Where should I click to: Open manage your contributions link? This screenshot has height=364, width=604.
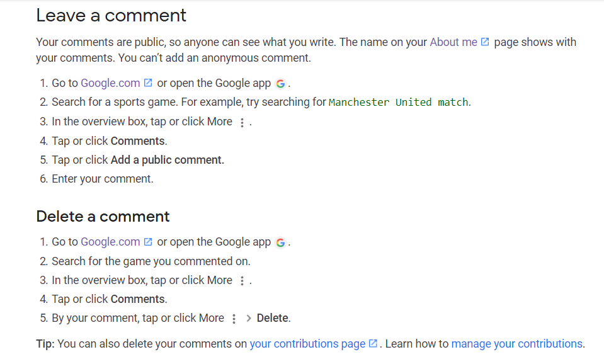pyautogui.click(x=517, y=344)
